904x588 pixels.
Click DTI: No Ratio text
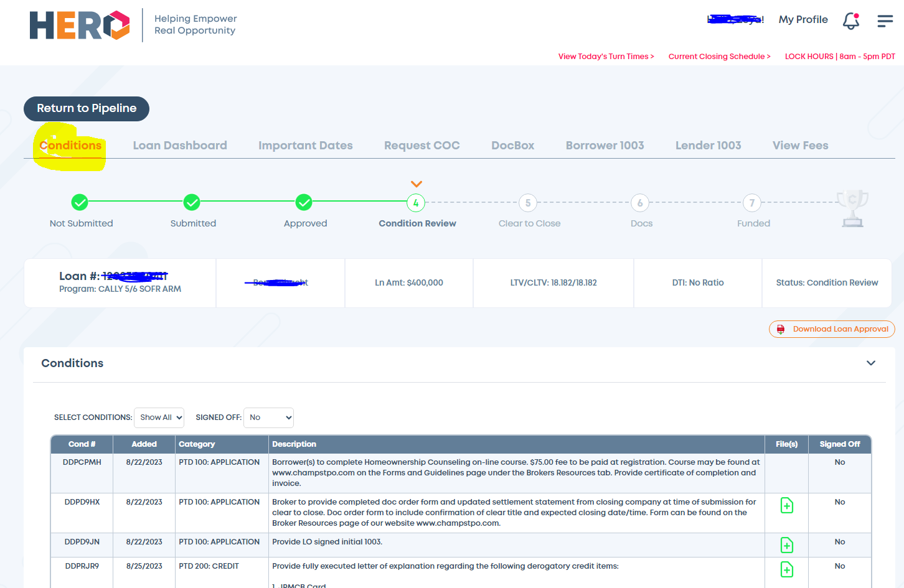pos(698,282)
